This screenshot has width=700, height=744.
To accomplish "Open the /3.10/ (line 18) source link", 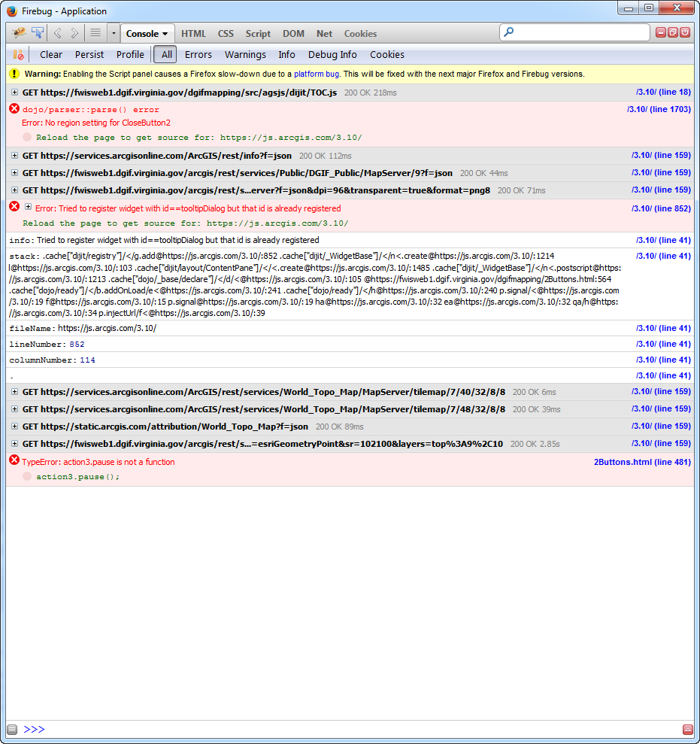I will tap(663, 92).
